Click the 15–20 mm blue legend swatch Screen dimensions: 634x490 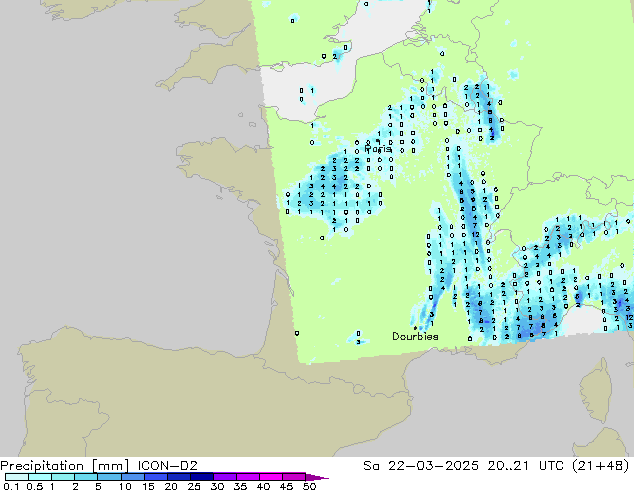click(x=155, y=477)
